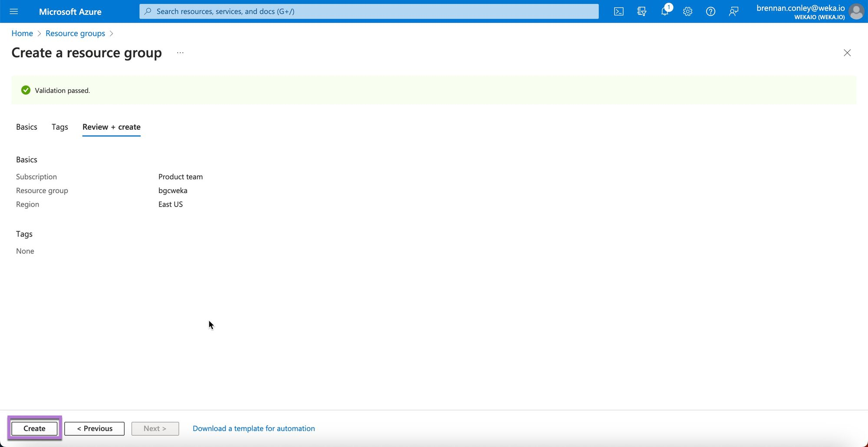
Task: Switch to the Tags tab
Action: [x=60, y=127]
